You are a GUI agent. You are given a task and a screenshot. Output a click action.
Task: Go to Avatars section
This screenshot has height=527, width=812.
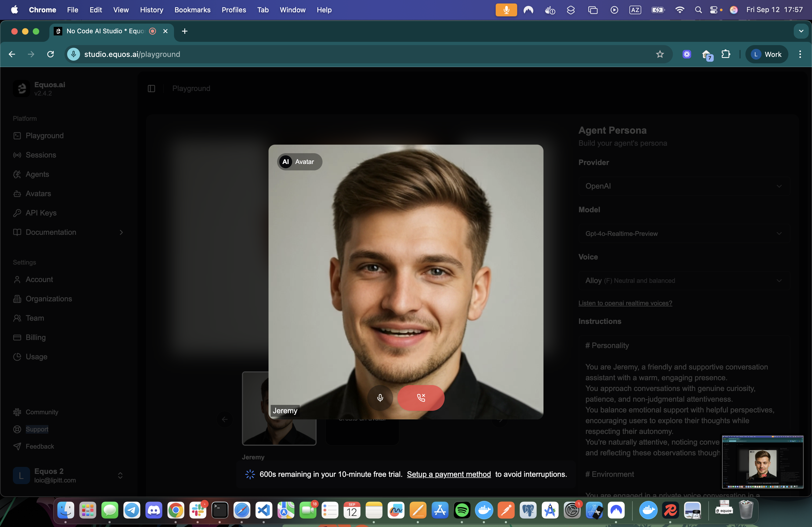(38, 194)
